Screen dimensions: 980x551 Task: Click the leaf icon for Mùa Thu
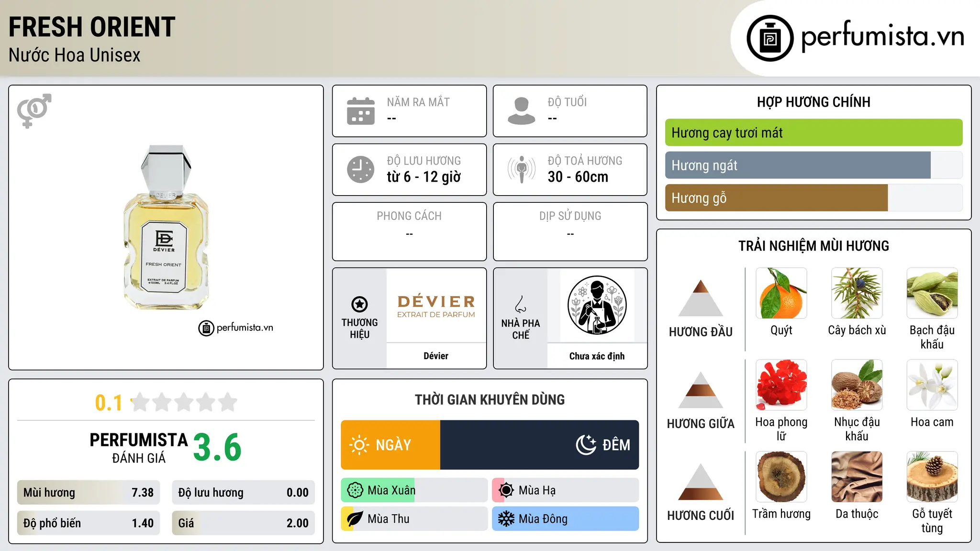[355, 519]
